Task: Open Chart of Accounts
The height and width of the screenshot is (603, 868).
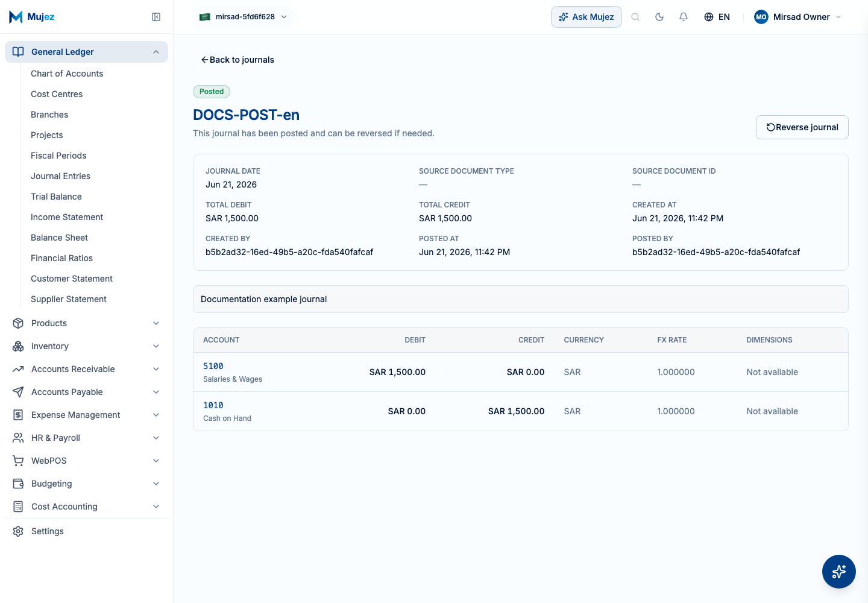Action: click(67, 74)
